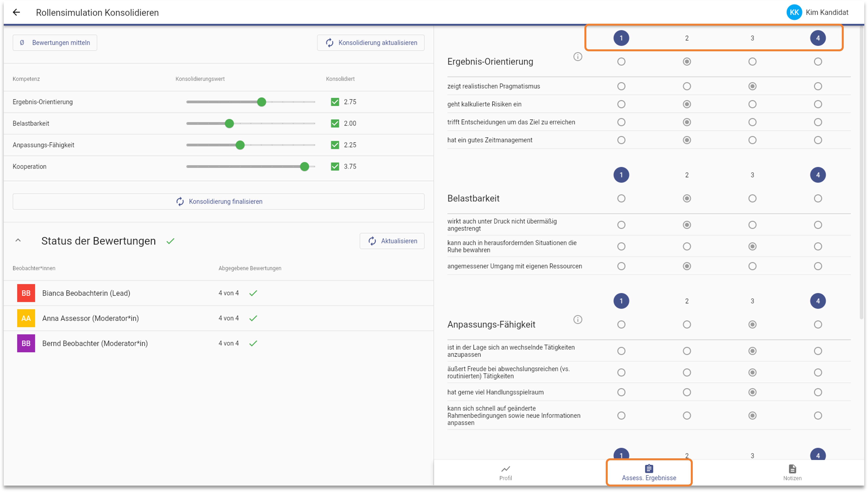This screenshot has height=492, width=868.
Task: Collapse the Status der Bewertungen section
Action: point(18,241)
